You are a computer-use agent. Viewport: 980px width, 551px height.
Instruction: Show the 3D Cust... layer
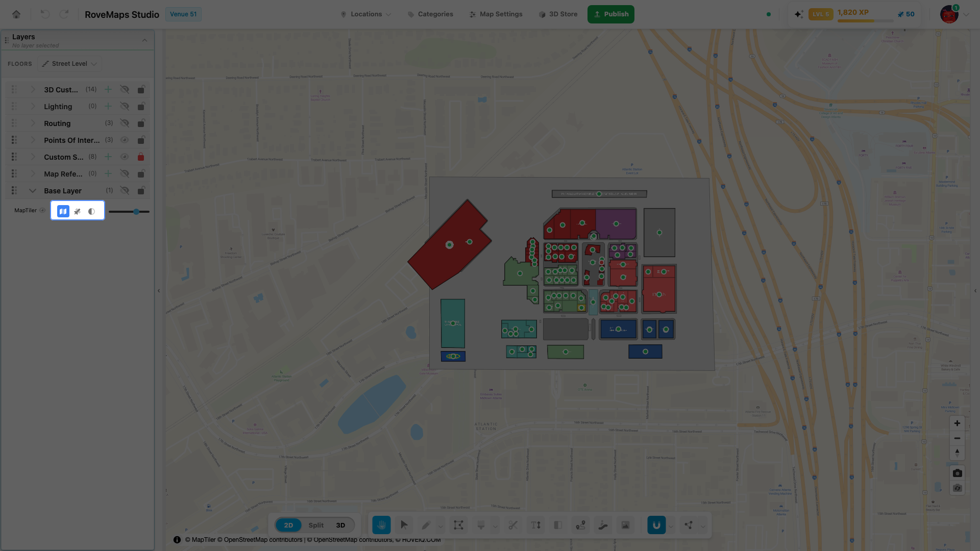click(x=124, y=90)
